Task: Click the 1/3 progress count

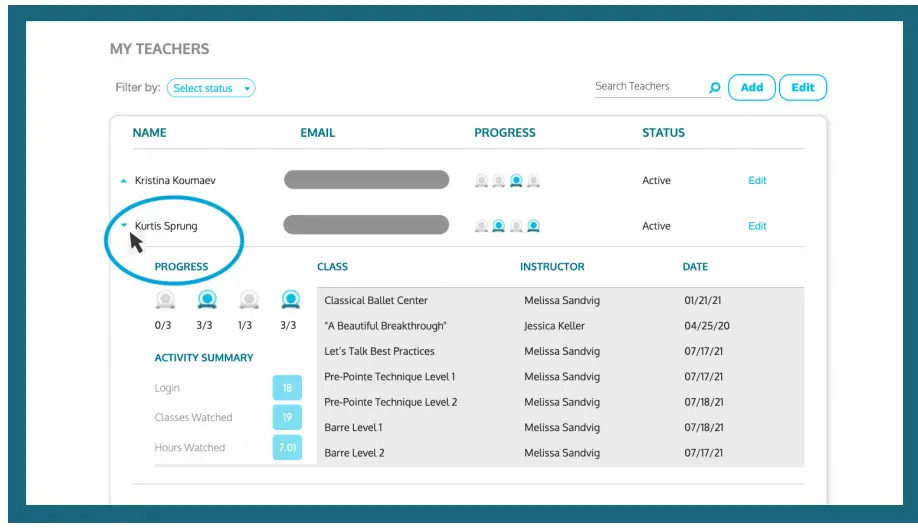Action: click(x=245, y=325)
